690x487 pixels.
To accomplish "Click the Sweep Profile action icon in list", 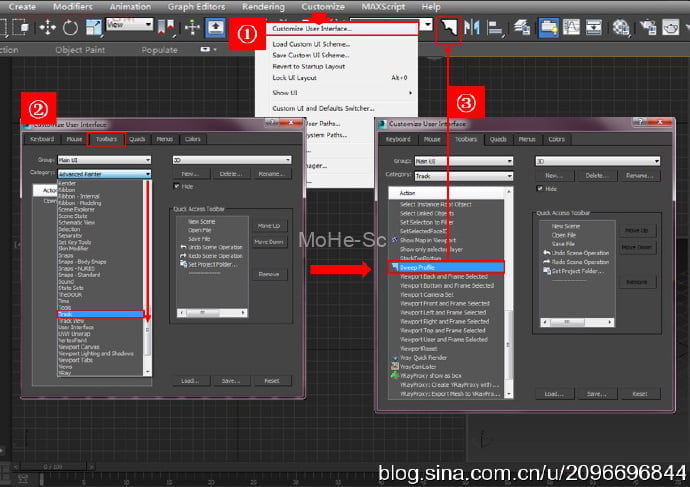I will pos(393,267).
